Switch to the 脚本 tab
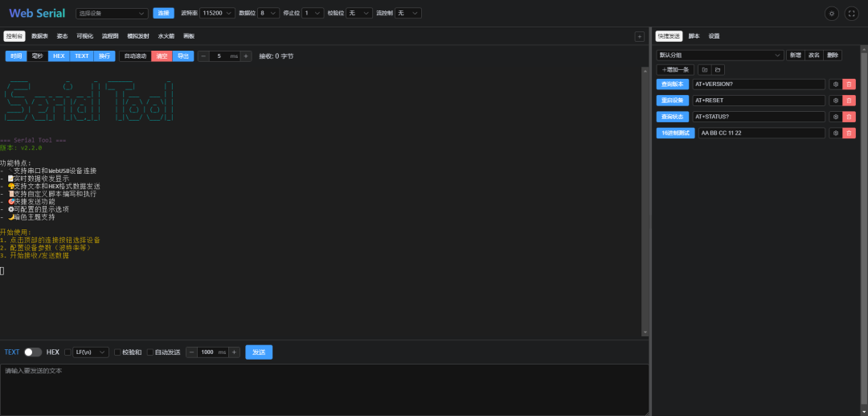Screen dimensions: 868x416 pyautogui.click(x=694, y=36)
